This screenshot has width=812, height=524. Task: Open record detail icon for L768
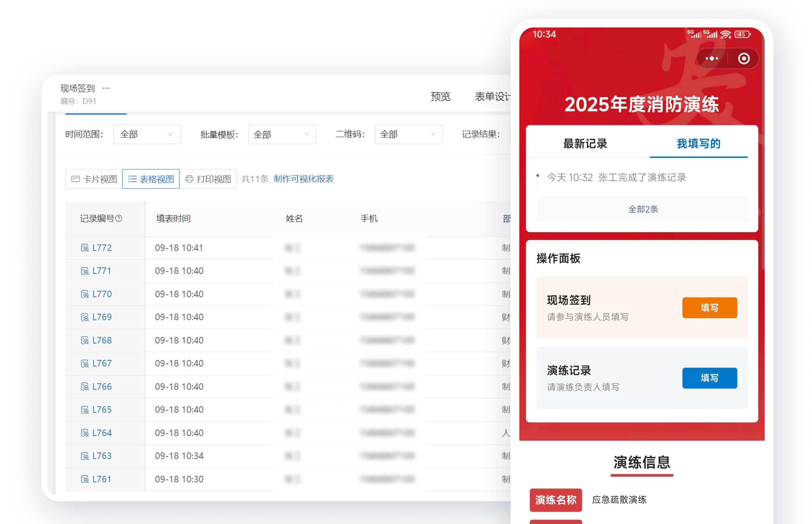[85, 340]
